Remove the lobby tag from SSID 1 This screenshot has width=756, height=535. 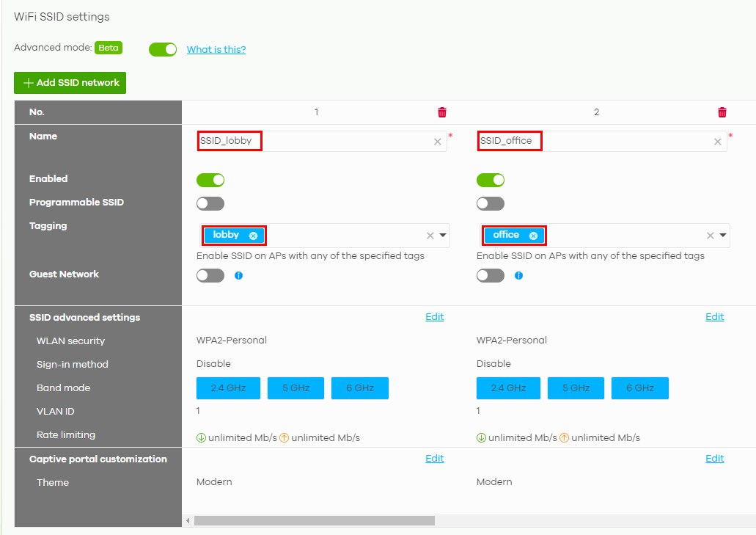point(253,236)
